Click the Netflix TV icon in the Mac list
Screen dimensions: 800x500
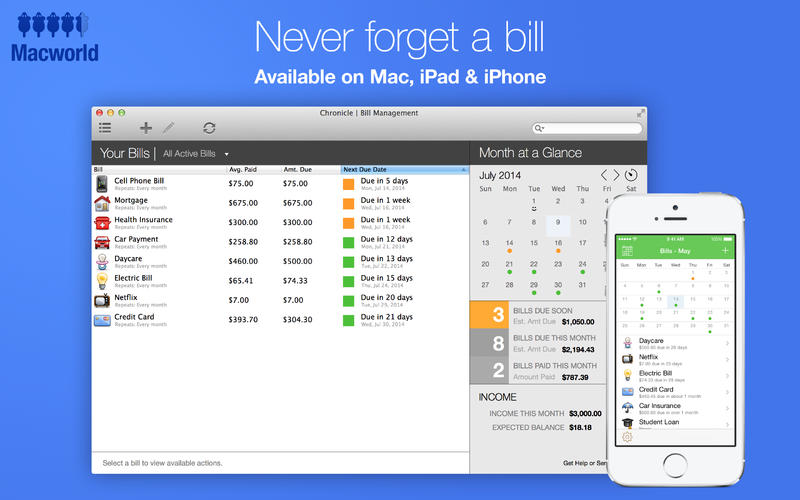click(102, 301)
